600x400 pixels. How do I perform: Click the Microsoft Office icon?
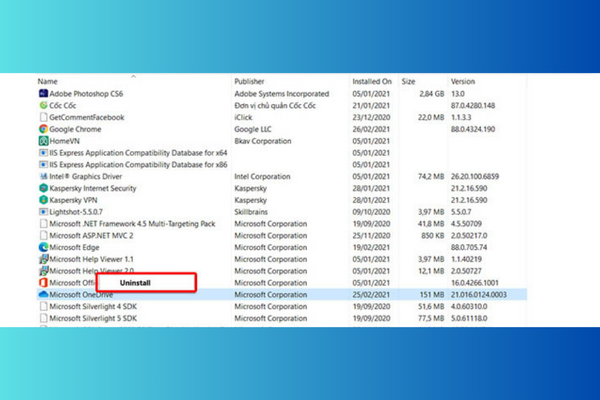click(43, 283)
